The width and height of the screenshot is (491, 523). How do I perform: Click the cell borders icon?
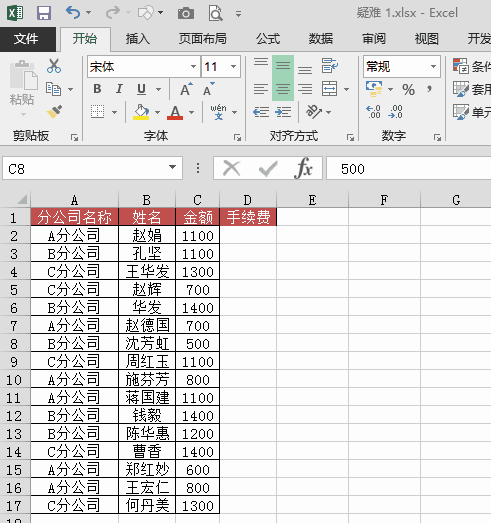(97, 112)
